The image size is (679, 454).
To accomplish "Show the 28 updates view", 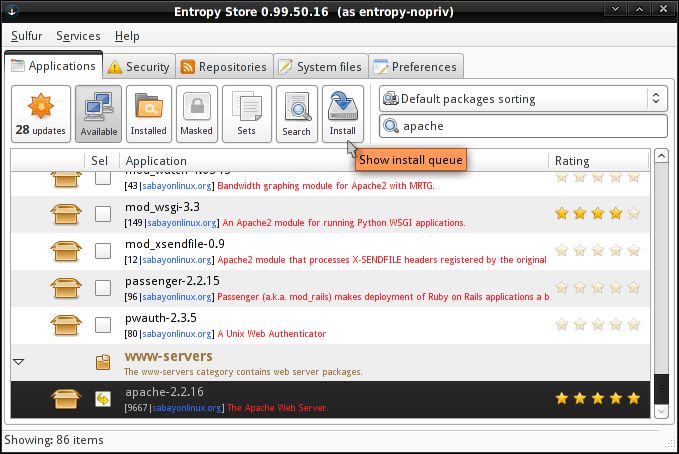I will pyautogui.click(x=41, y=114).
